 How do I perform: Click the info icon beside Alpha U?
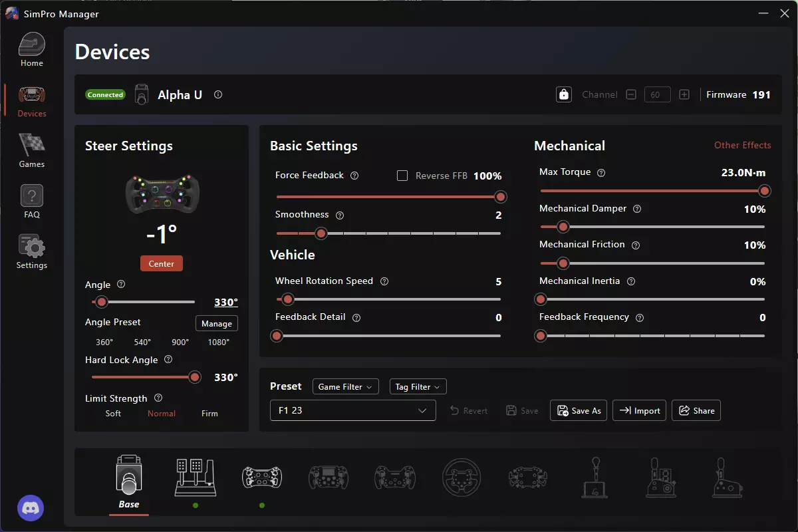[218, 94]
